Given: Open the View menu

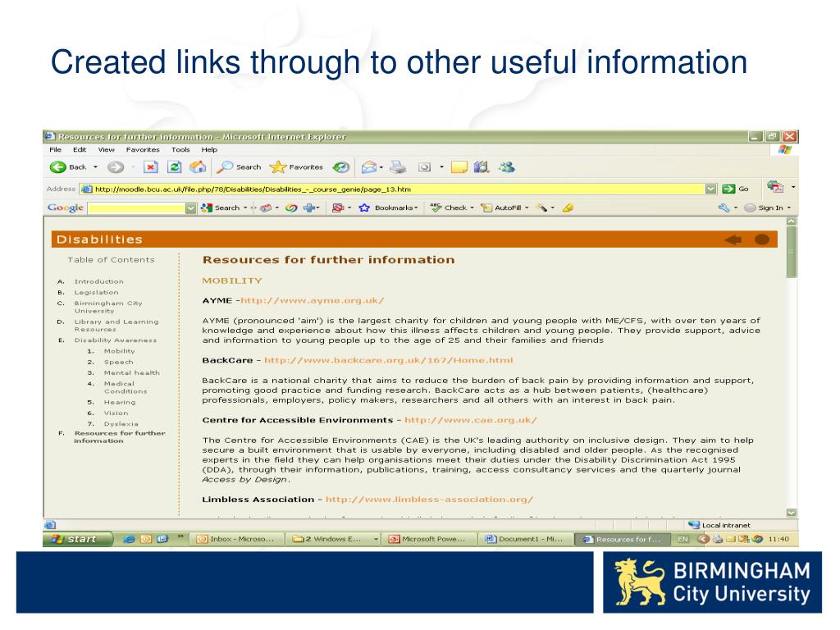Looking at the screenshot, I should 106,149.
